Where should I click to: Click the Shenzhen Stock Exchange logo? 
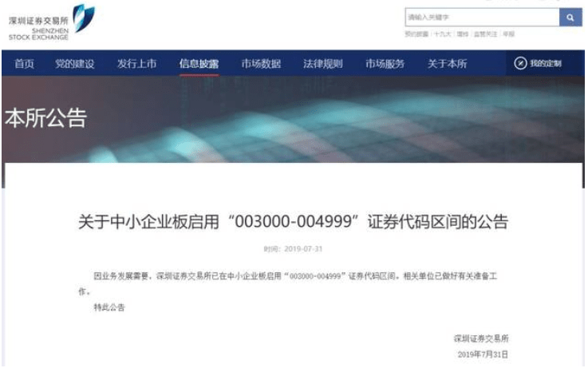click(x=51, y=22)
